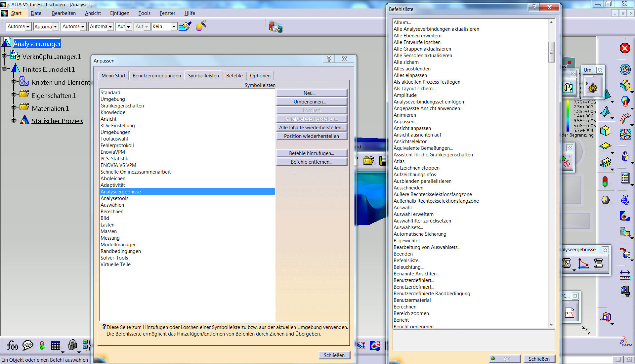Image resolution: width=635 pixels, height=364 pixels.
Task: Select the Analysemanager tree root
Action: pos(37,44)
